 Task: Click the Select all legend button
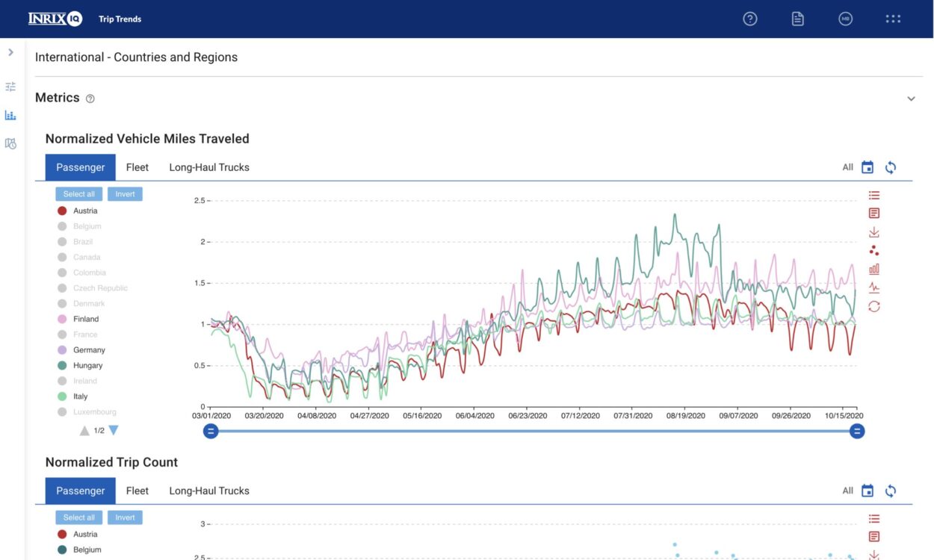coord(78,193)
